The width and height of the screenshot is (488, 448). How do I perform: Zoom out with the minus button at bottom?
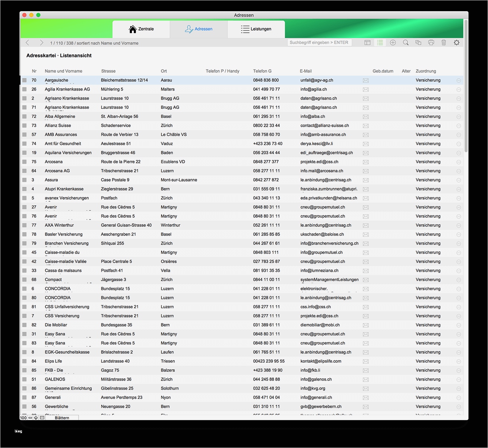(30, 418)
